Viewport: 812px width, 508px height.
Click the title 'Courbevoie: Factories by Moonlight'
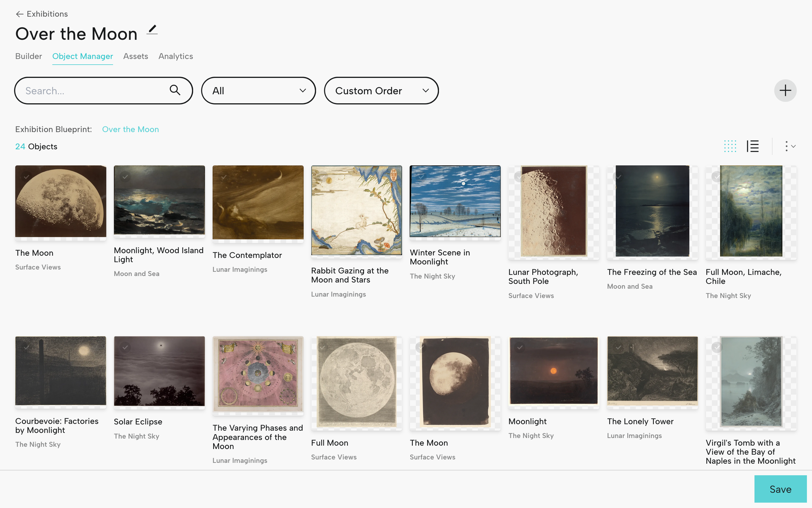coord(57,426)
